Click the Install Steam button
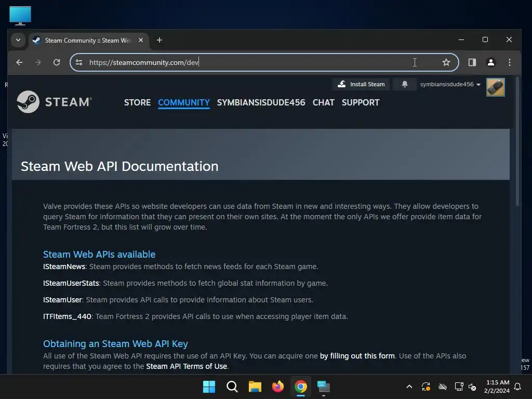 361,84
